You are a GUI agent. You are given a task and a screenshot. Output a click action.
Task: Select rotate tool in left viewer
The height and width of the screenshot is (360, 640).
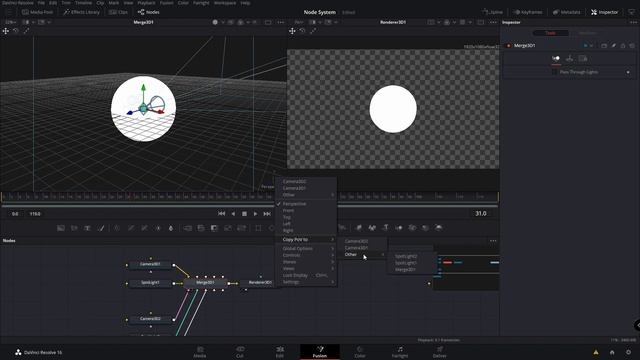click(x=16, y=31)
